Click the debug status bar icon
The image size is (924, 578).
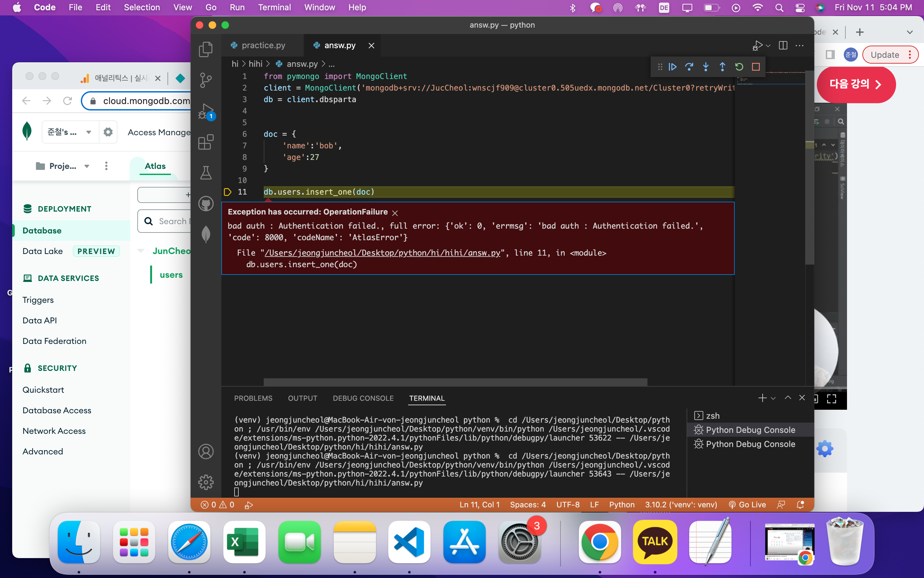(249, 505)
